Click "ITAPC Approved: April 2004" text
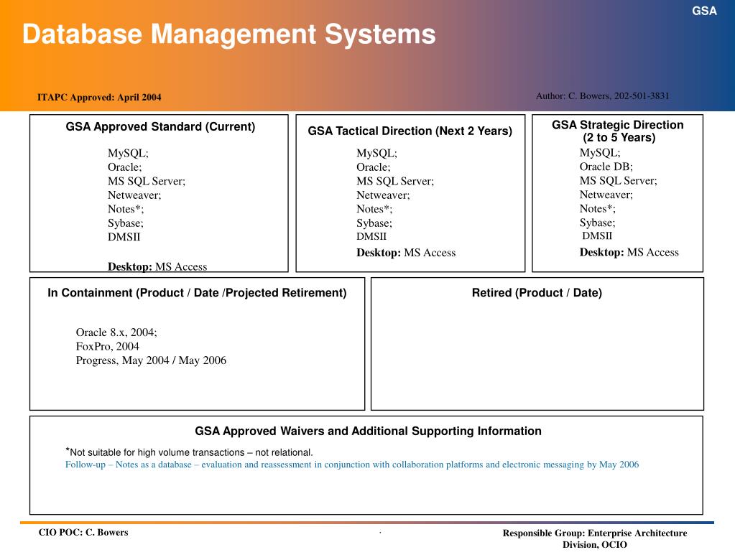This screenshot has width=735, height=560. click(99, 98)
